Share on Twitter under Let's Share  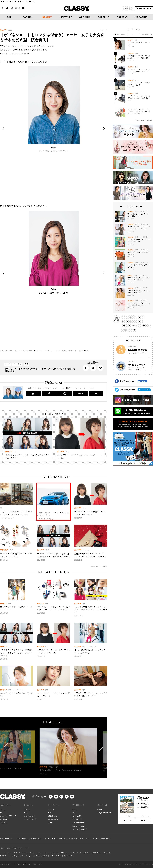(x=93, y=368)
